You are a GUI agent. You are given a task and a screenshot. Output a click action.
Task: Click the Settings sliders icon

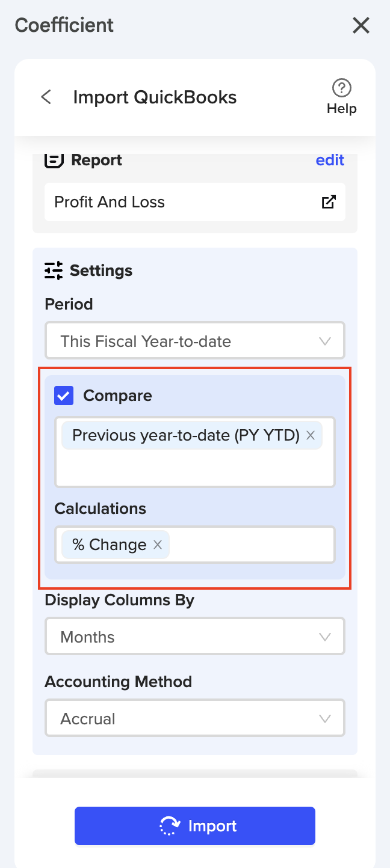tap(54, 270)
